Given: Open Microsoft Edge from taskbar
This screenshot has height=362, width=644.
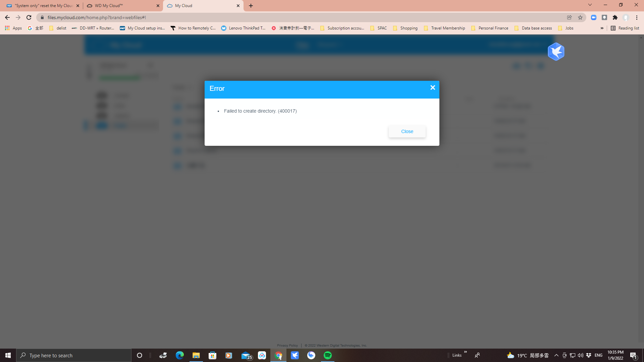Looking at the screenshot, I should click(180, 355).
